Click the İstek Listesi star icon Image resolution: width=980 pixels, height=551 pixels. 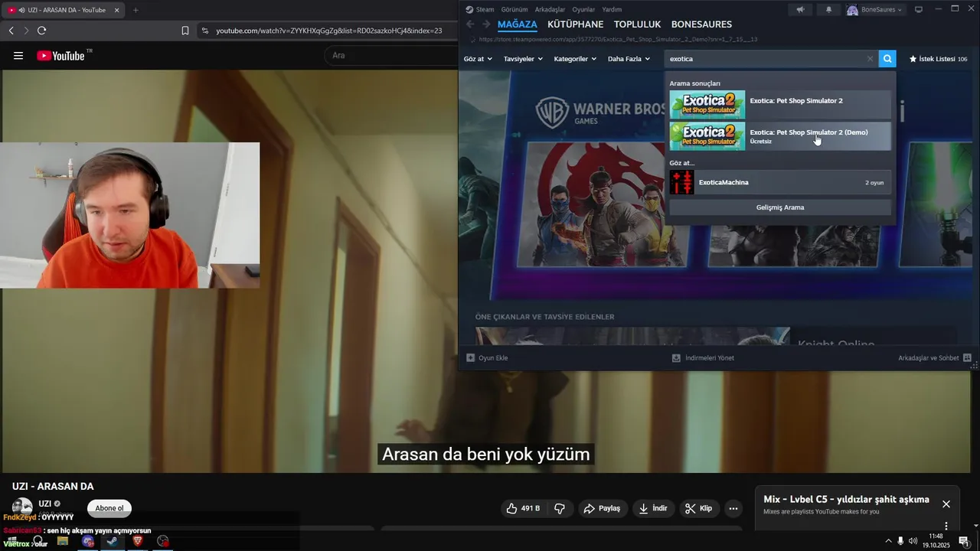[x=913, y=59]
